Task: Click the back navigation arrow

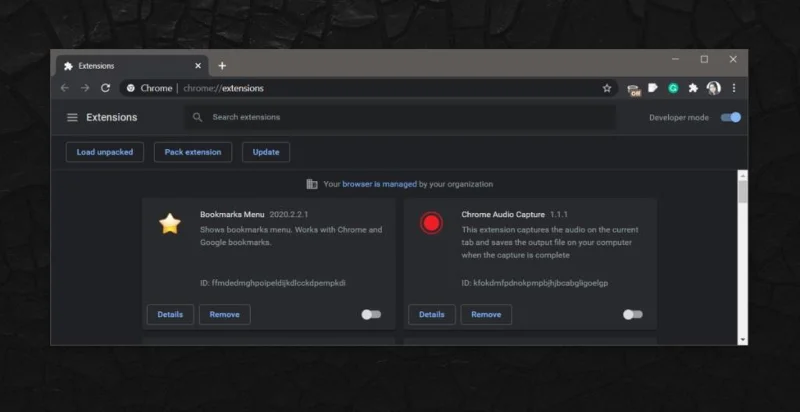Action: pyautogui.click(x=65, y=88)
